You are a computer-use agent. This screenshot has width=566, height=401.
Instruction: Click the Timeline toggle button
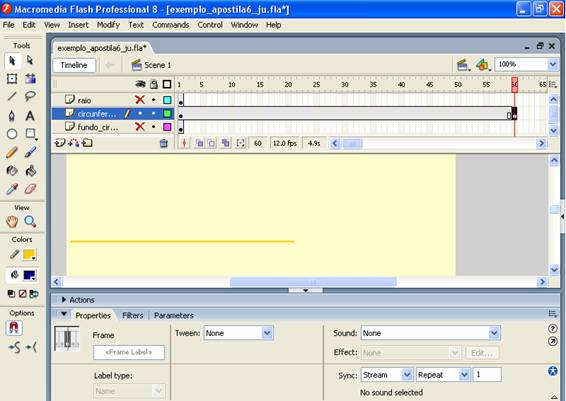pyautogui.click(x=74, y=65)
